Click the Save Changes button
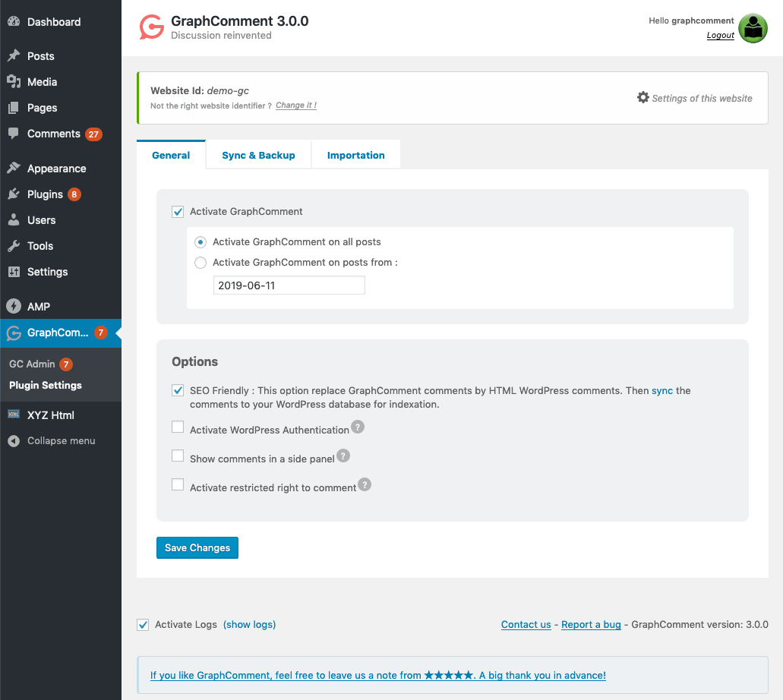 point(197,547)
